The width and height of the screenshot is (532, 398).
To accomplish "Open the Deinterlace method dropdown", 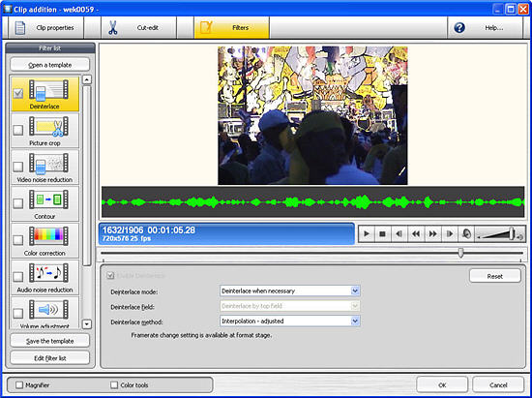I will [290, 321].
